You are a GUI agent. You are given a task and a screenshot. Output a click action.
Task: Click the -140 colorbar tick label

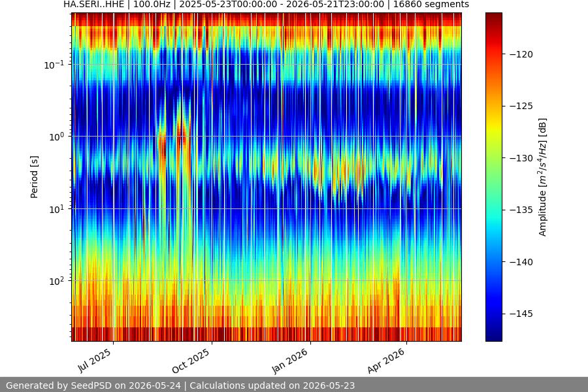tap(521, 262)
